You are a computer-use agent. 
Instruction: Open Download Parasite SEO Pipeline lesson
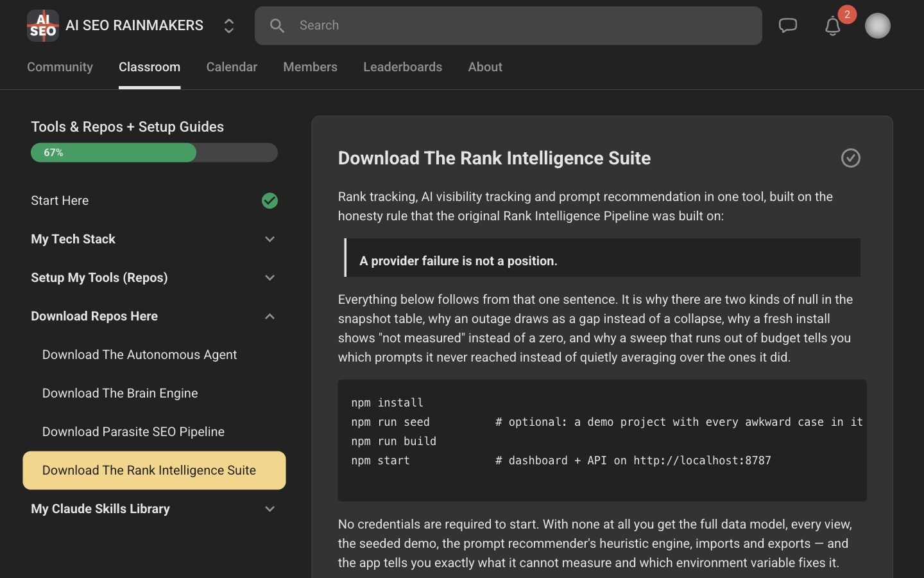tap(154, 432)
